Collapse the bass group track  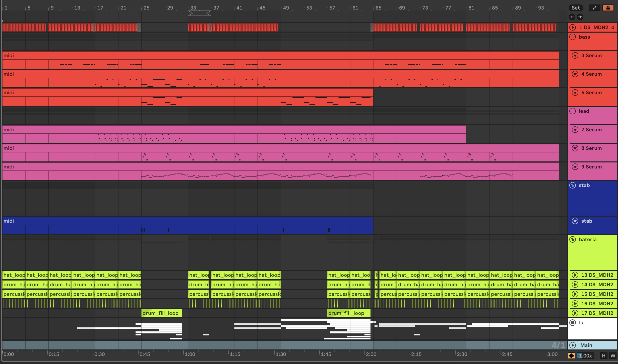pyautogui.click(x=573, y=37)
